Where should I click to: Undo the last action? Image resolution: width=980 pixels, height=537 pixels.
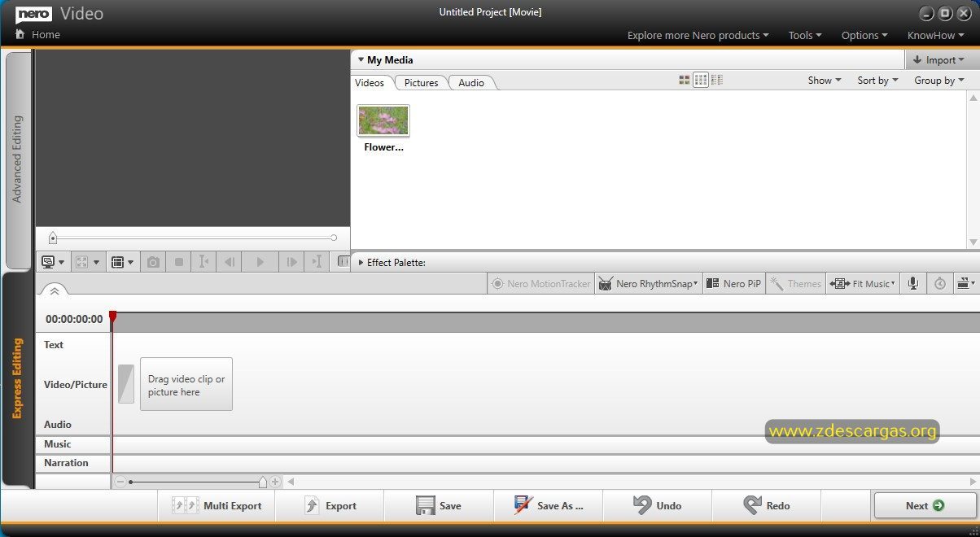point(658,506)
